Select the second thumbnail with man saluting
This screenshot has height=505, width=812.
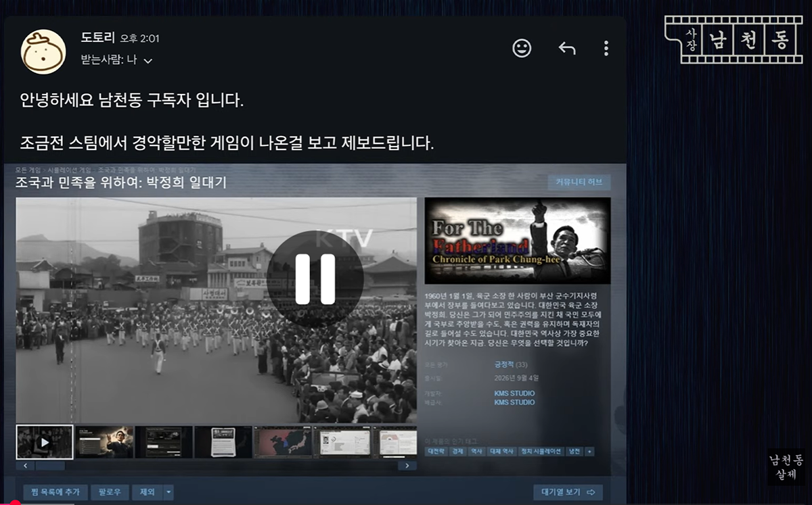[104, 442]
